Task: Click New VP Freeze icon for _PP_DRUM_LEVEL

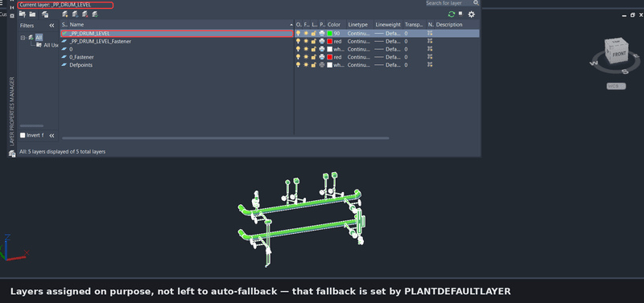Action: coord(430,33)
